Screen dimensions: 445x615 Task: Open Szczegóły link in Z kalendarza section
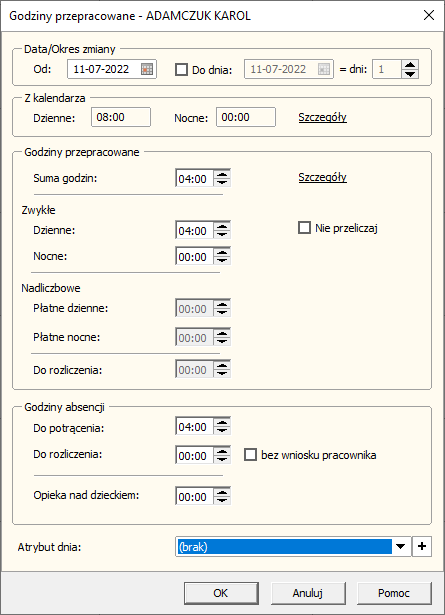point(322,117)
